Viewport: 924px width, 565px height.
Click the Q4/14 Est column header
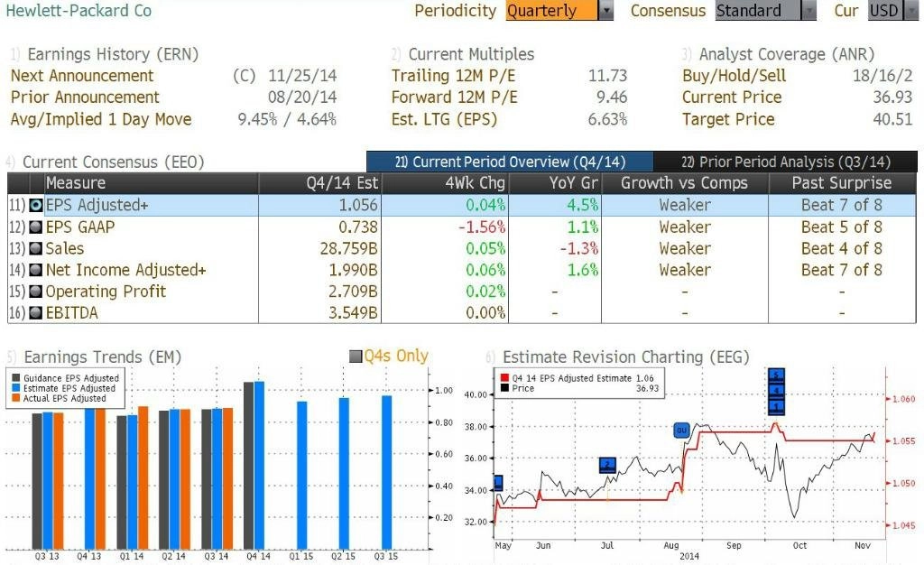pyautogui.click(x=320, y=183)
